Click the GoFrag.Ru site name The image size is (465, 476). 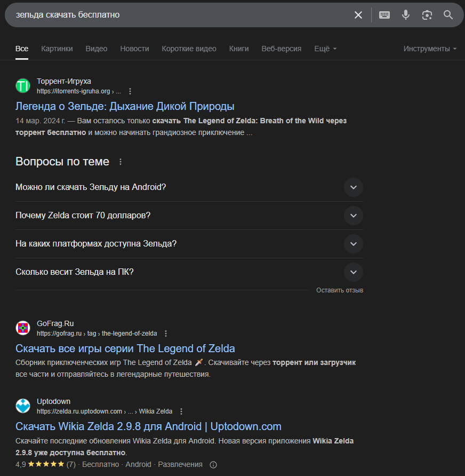(55, 323)
